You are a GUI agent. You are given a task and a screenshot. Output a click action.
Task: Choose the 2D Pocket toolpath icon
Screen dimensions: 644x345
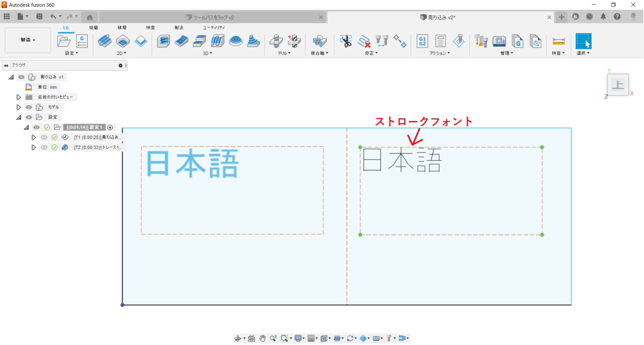[x=123, y=41]
